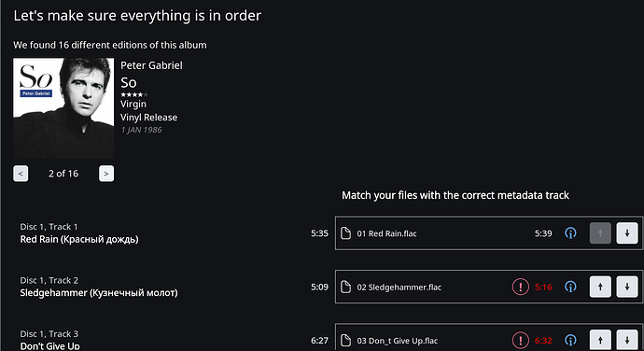644x351 pixels.
Task: Show info for 03 Don_t Give Up.flac
Action: coord(570,341)
